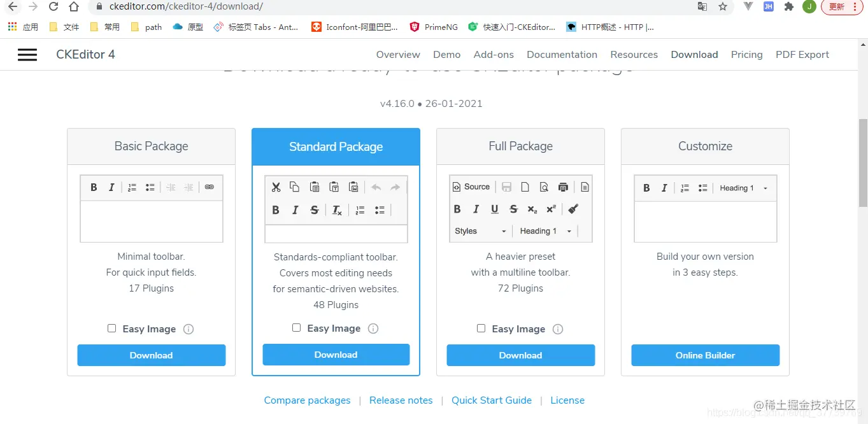Open the Apps bookmark shortcut
The width and height of the screenshot is (868, 424).
(x=23, y=27)
